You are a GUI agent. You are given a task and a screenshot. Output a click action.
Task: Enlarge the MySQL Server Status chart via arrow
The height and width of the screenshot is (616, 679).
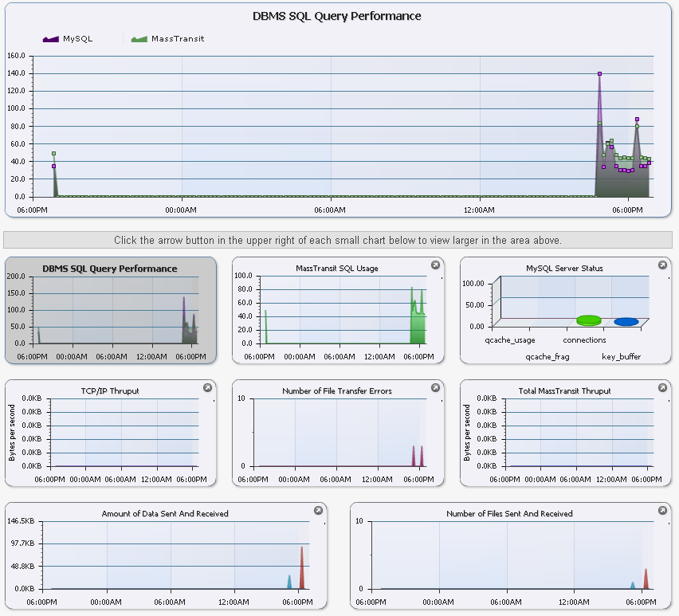click(x=662, y=265)
